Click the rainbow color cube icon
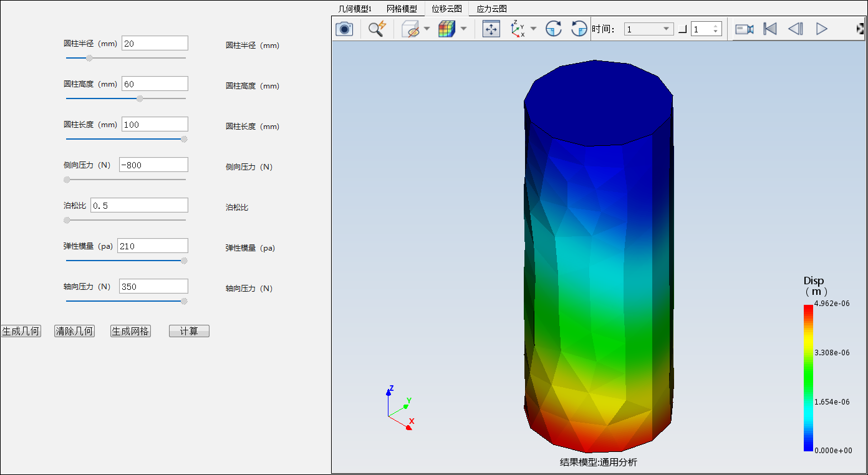 pyautogui.click(x=446, y=29)
